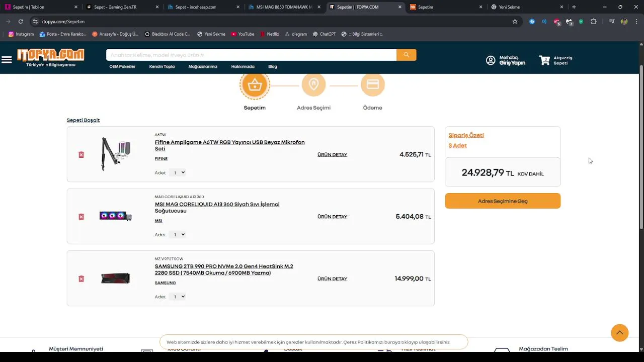The width and height of the screenshot is (644, 362).
Task: Open Anasayfa - Doğuş bookmark
Action: pos(115,34)
